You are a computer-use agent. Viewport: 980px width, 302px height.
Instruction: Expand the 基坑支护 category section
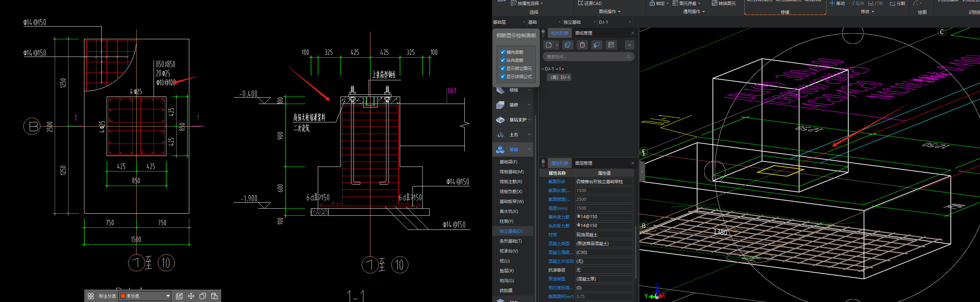click(x=529, y=120)
